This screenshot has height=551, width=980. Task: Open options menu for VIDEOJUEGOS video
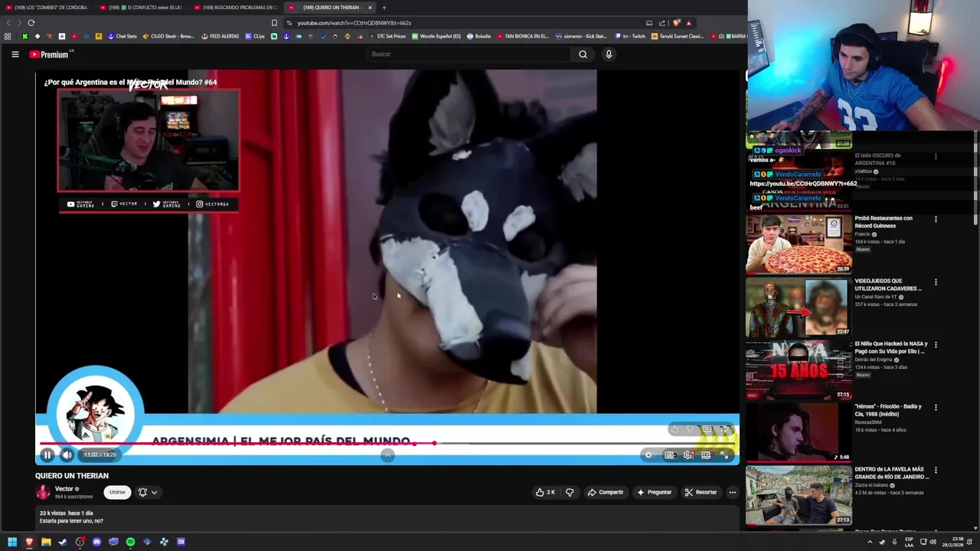click(936, 282)
